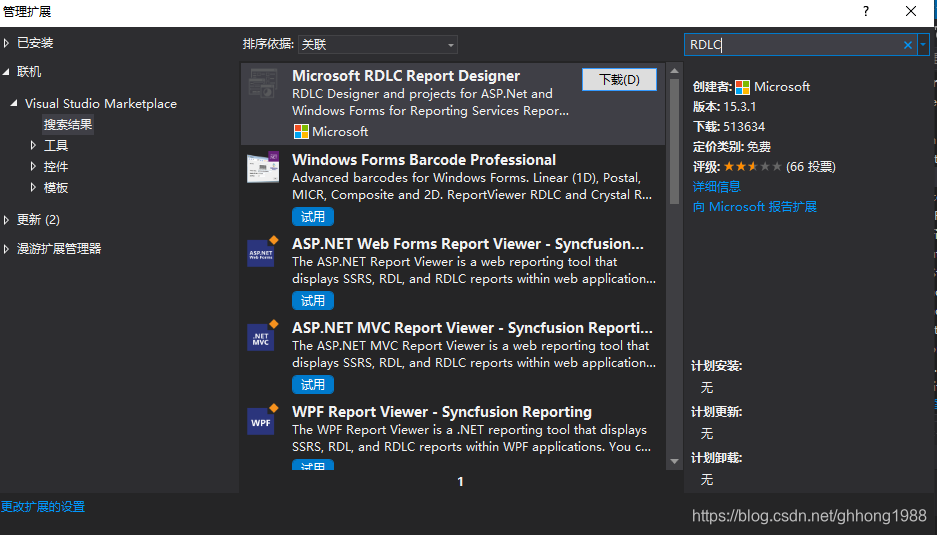Click the version text 15.3.1
The width and height of the screenshot is (937, 535).
tap(740, 107)
